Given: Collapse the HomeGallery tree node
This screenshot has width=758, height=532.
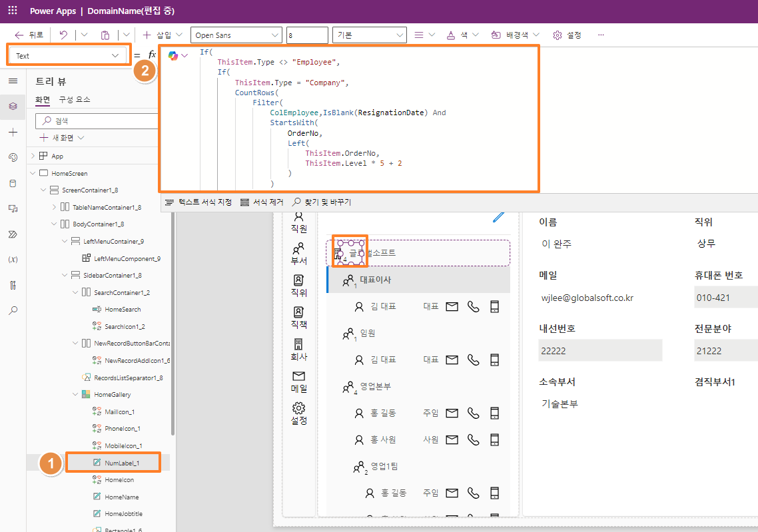Looking at the screenshot, I should [x=75, y=394].
